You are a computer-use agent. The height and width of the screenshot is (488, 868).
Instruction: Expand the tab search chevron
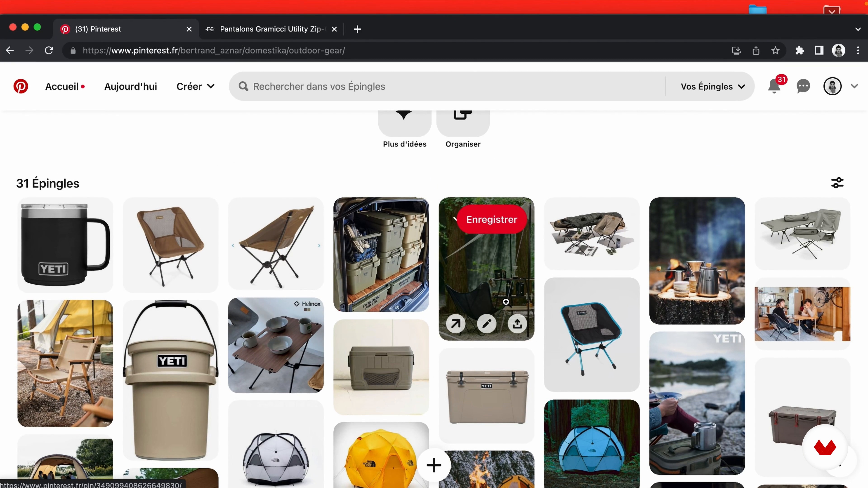[x=858, y=29]
